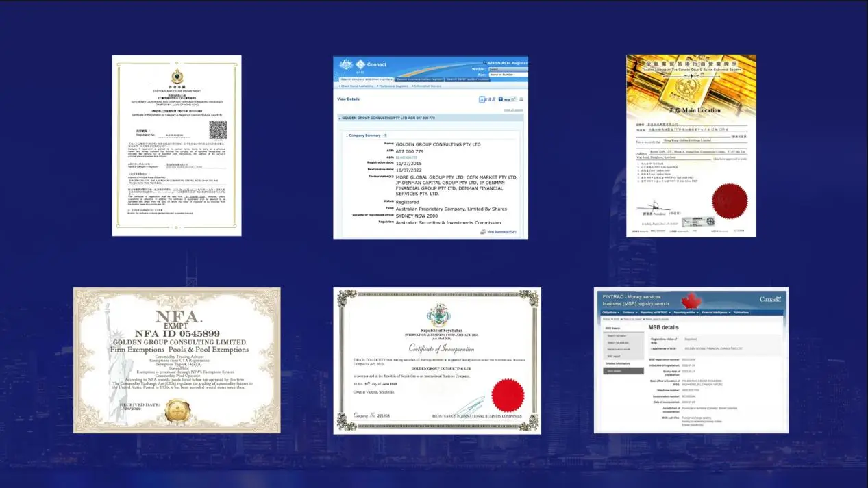Click the print icon beside Help in ASIC page

(x=521, y=99)
